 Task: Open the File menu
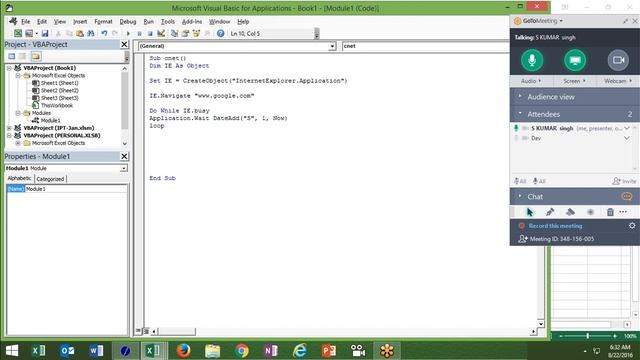coord(25,22)
